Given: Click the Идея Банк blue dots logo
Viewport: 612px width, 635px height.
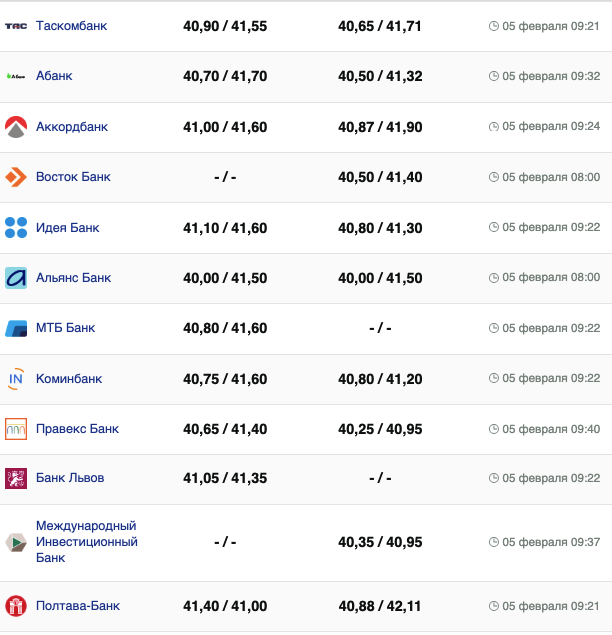Looking at the screenshot, I should pyautogui.click(x=16, y=228).
